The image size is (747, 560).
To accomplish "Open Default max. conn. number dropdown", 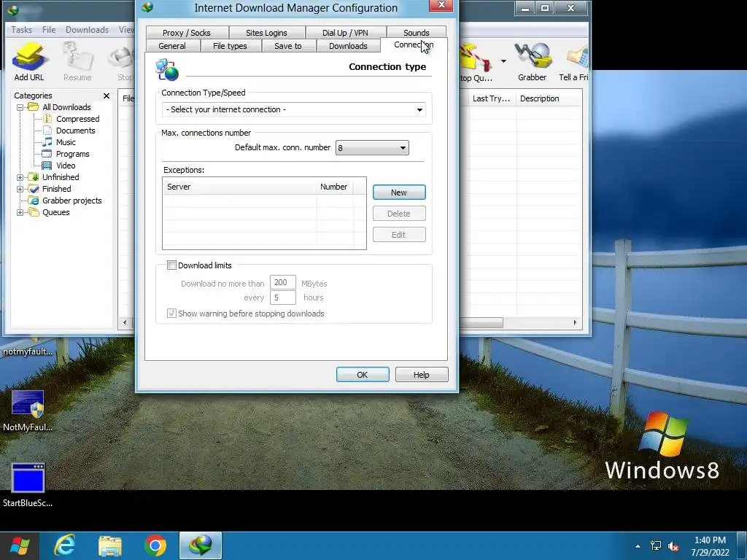I will point(372,147).
